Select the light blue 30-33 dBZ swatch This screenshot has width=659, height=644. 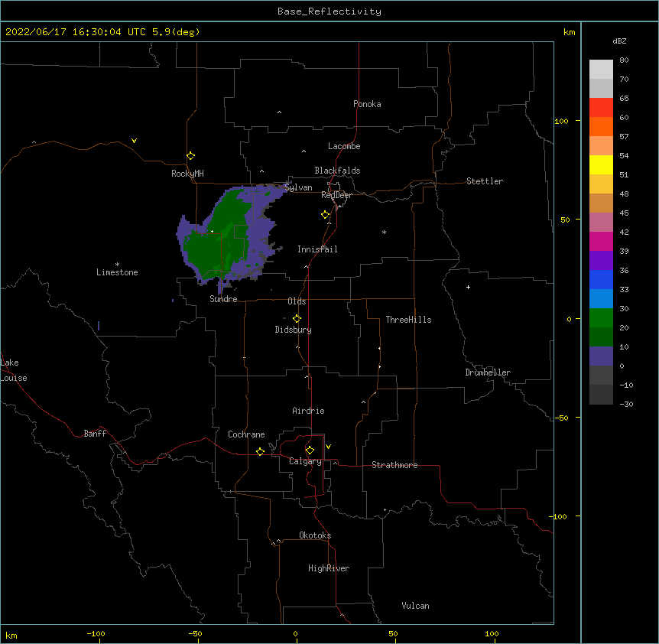(601, 299)
